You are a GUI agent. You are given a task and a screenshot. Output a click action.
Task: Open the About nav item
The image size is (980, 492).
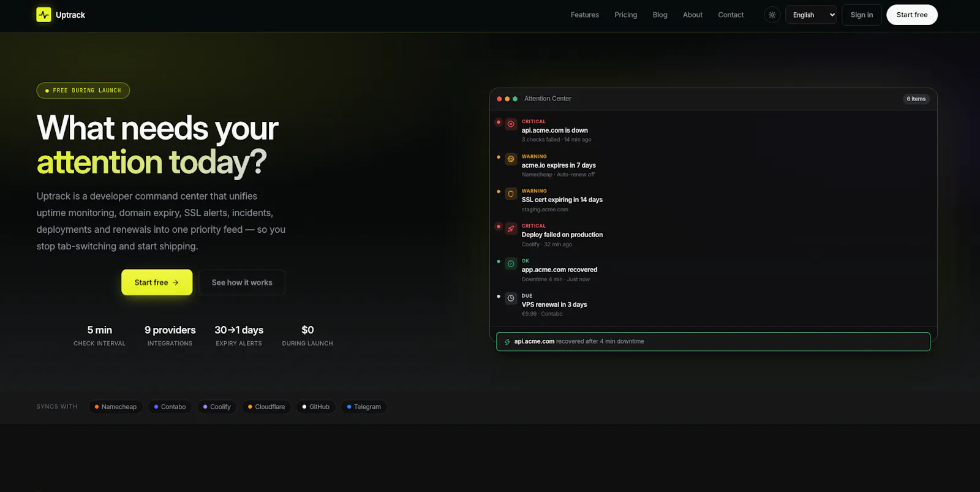pos(692,15)
